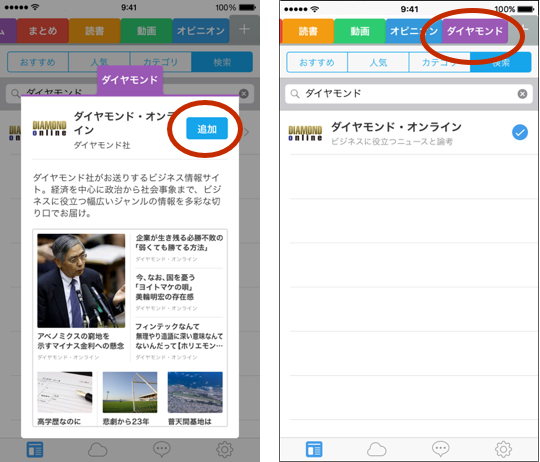Open the 高学歴なのに article thumbnail

click(65, 392)
